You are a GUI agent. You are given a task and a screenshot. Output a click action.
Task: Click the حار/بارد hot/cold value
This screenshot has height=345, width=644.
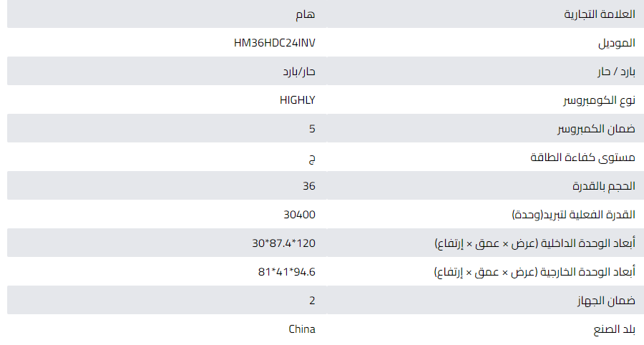pos(298,72)
